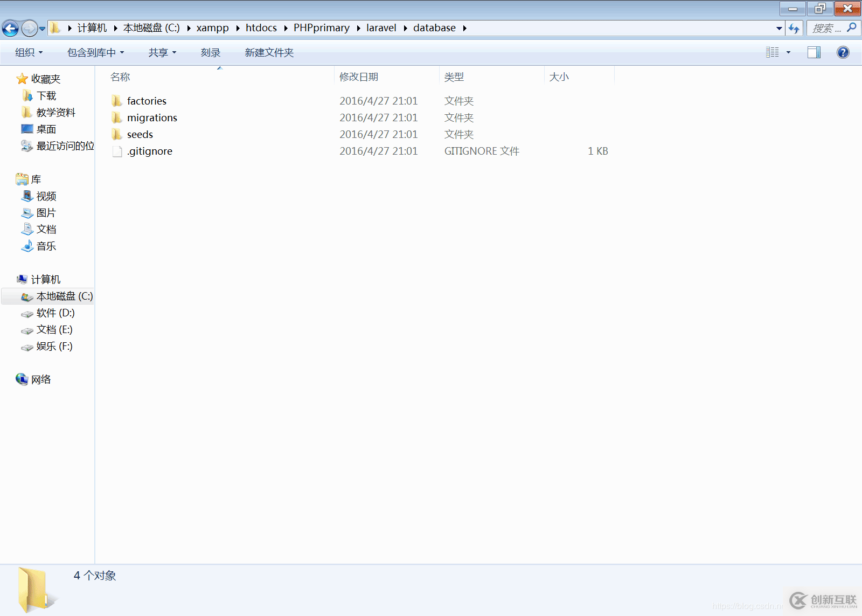Click the 1 KB size cell
862x616 pixels.
pos(598,151)
